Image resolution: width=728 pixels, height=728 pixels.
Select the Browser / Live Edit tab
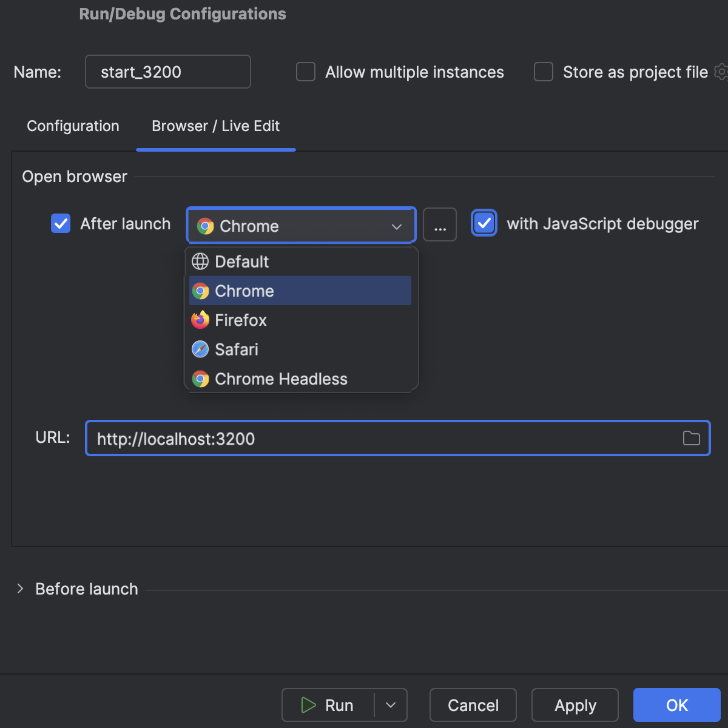[215, 126]
